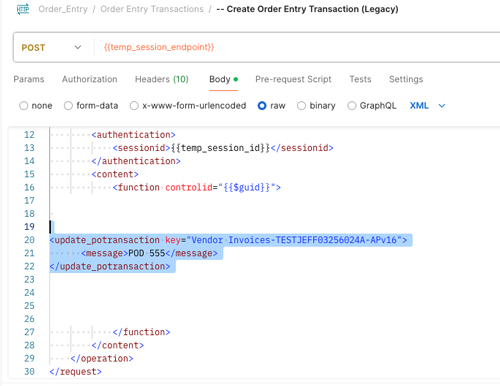
Task: Click the HTTP request icon in breadcrumb
Action: point(23,9)
